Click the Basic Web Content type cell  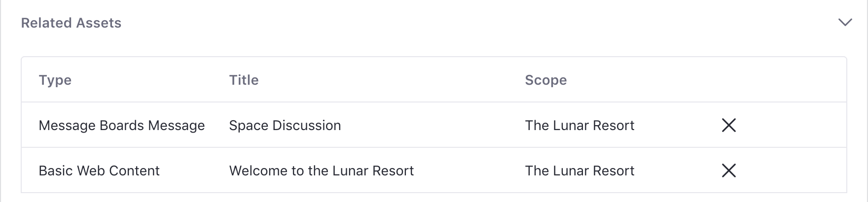click(x=99, y=170)
